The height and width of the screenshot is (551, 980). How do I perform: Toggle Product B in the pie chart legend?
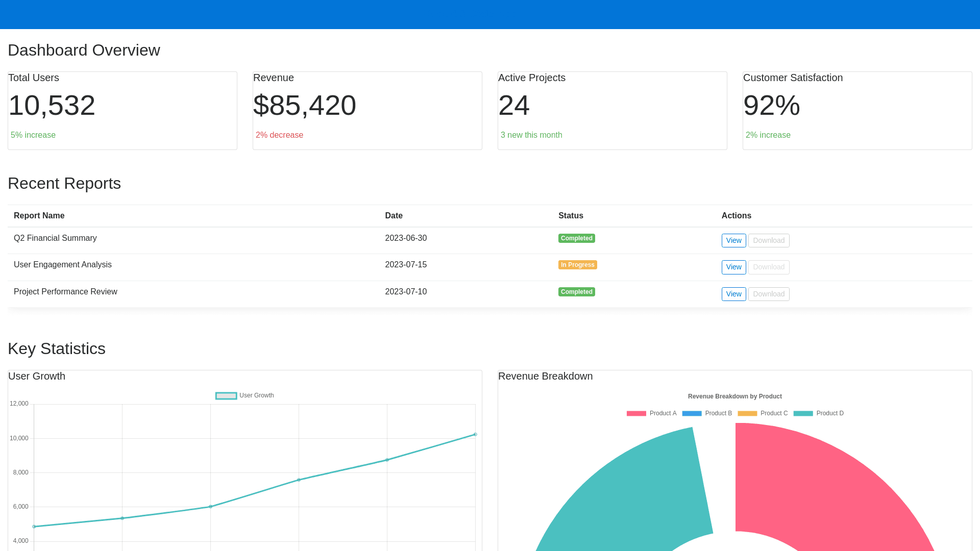point(692,413)
